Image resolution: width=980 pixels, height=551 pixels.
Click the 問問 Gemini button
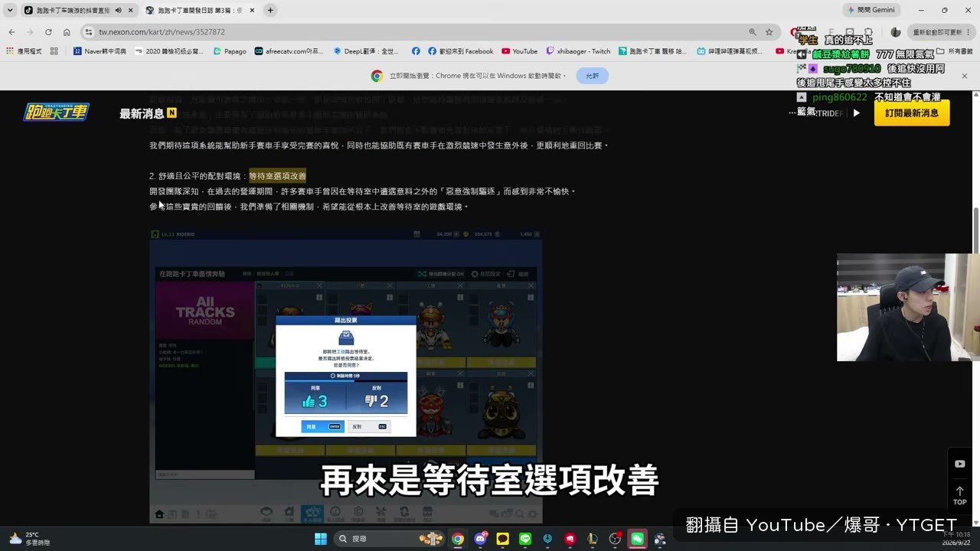point(873,10)
